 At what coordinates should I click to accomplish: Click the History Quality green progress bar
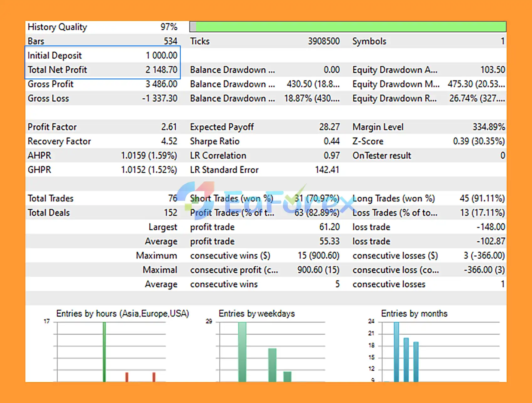tap(348, 27)
